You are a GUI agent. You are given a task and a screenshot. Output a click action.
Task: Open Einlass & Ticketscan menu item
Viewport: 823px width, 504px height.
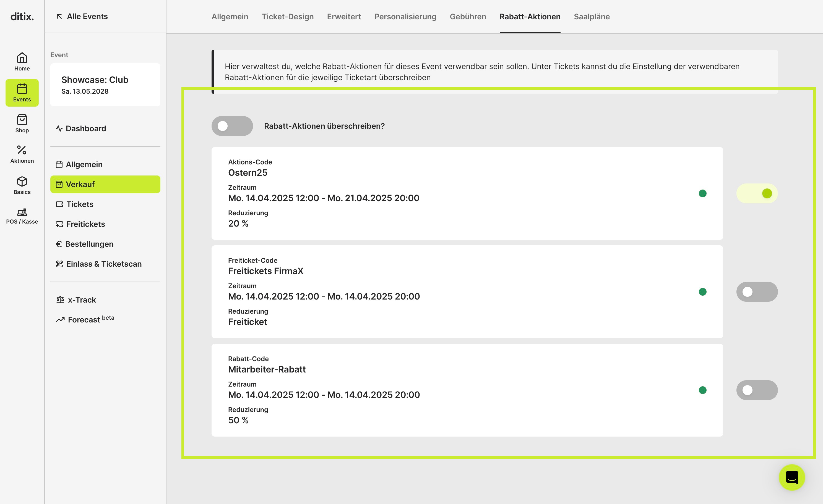coord(99,264)
